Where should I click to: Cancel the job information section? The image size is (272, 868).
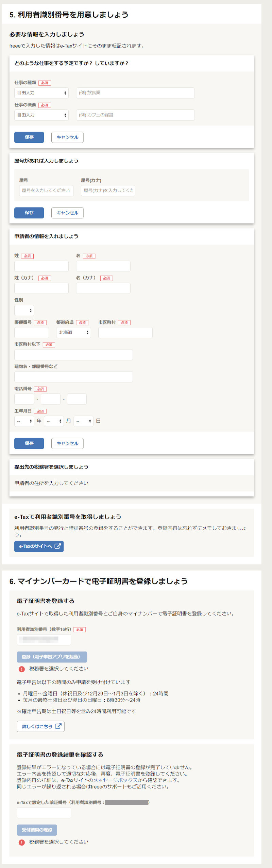(67, 137)
